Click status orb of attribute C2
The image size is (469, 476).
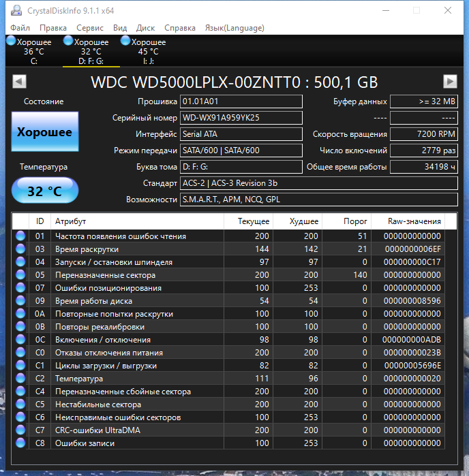click(x=20, y=378)
